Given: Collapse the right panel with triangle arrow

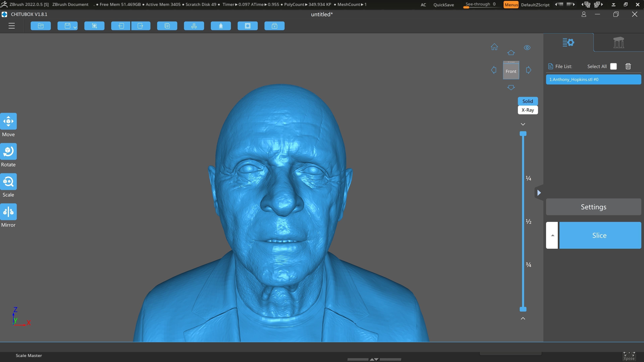Looking at the screenshot, I should [539, 193].
